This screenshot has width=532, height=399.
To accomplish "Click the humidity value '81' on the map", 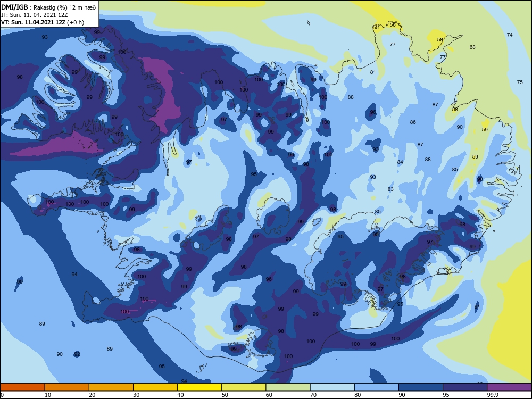I will click(x=373, y=72).
